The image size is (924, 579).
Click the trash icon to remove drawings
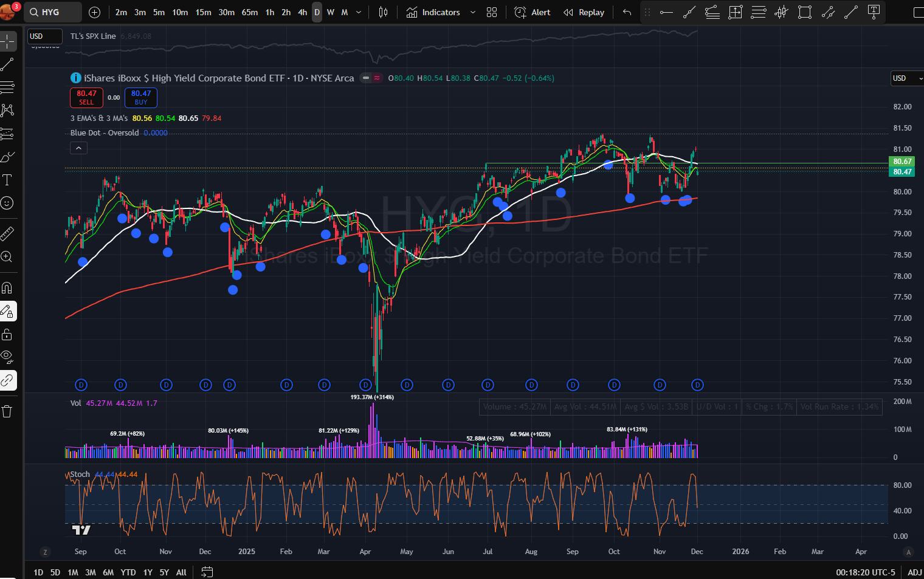(7, 411)
